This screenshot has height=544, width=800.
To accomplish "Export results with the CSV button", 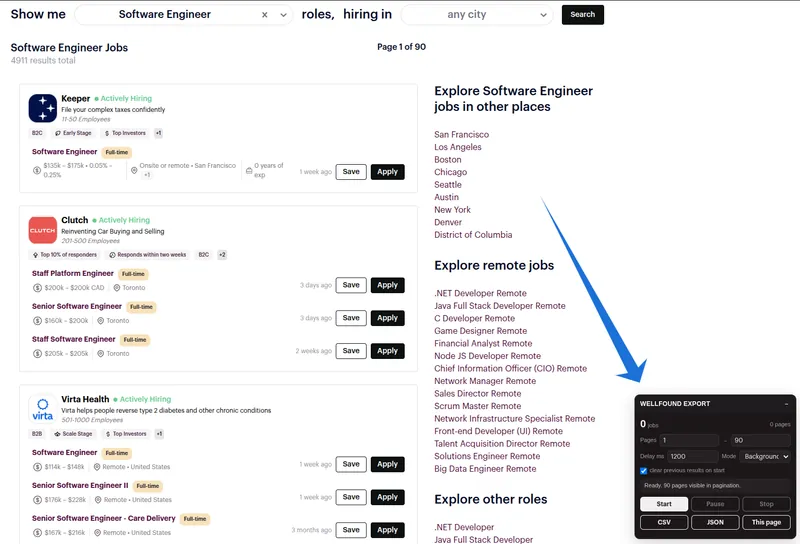I will point(664,522).
